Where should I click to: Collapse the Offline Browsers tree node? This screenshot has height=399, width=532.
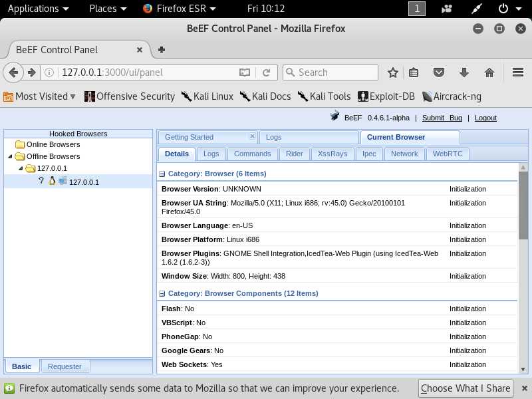[10, 156]
